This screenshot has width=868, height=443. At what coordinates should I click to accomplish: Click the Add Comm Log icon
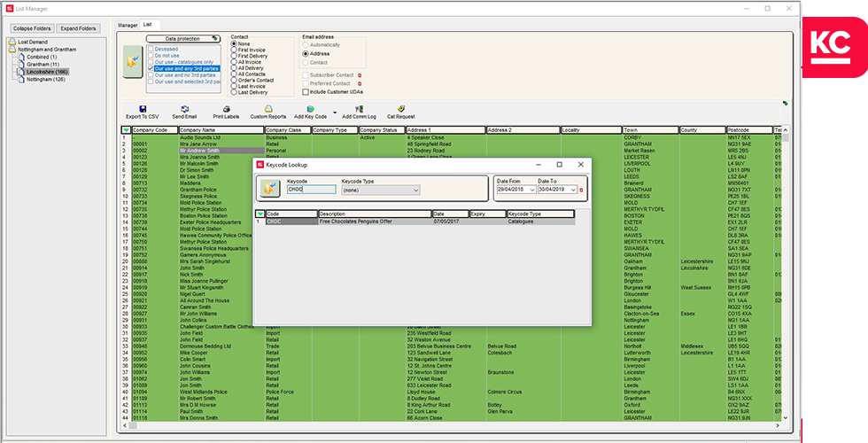point(359,109)
